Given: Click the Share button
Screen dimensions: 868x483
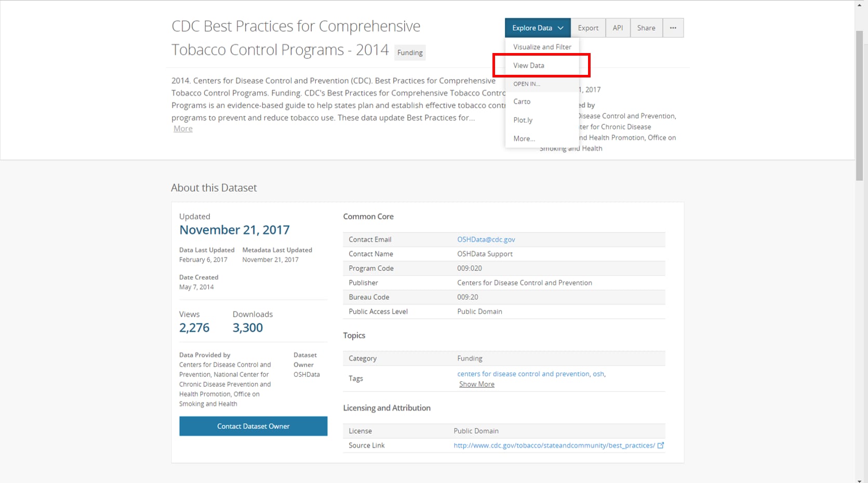Looking at the screenshot, I should (x=646, y=28).
